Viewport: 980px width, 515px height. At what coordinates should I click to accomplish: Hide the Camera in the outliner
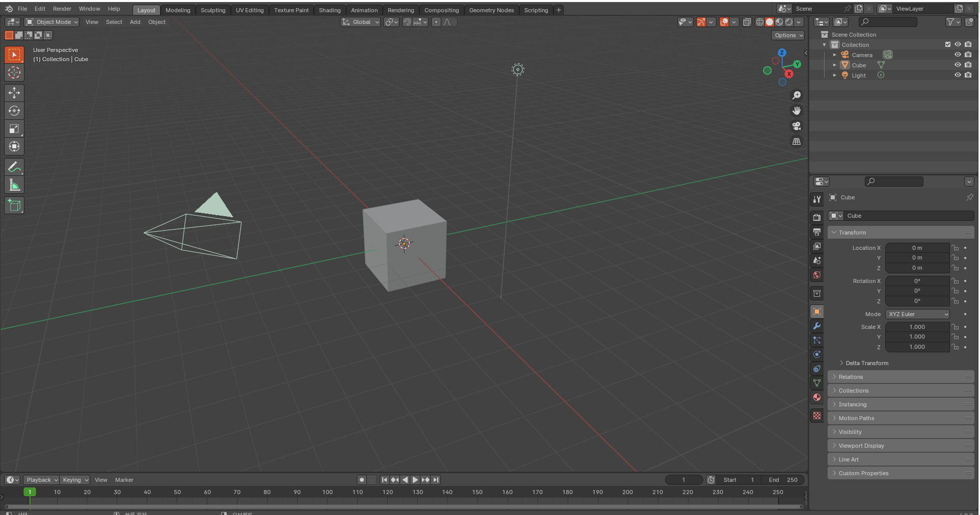point(958,55)
